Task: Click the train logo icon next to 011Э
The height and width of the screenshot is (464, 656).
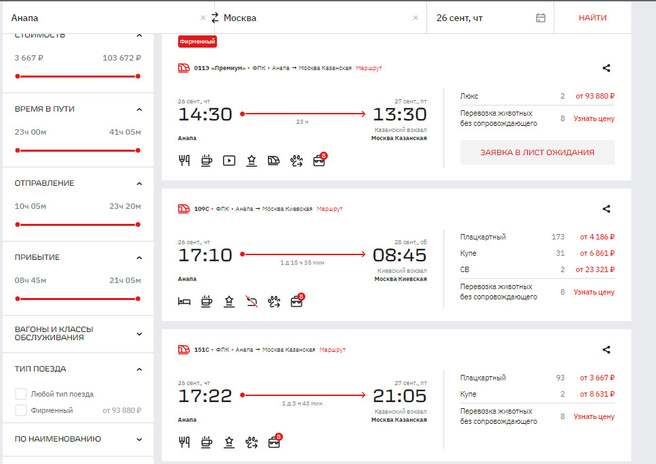Action: point(184,68)
